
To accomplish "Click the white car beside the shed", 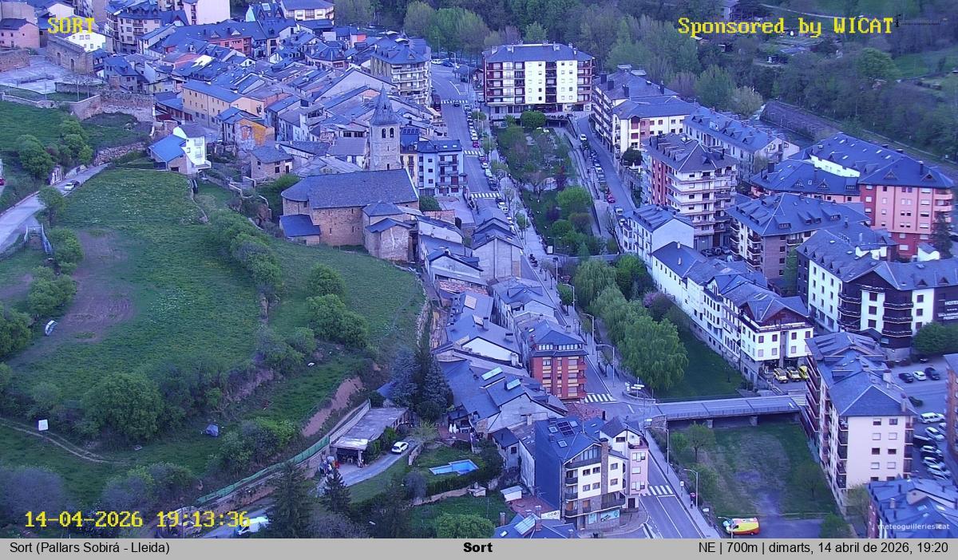I will pyautogui.click(x=399, y=448).
